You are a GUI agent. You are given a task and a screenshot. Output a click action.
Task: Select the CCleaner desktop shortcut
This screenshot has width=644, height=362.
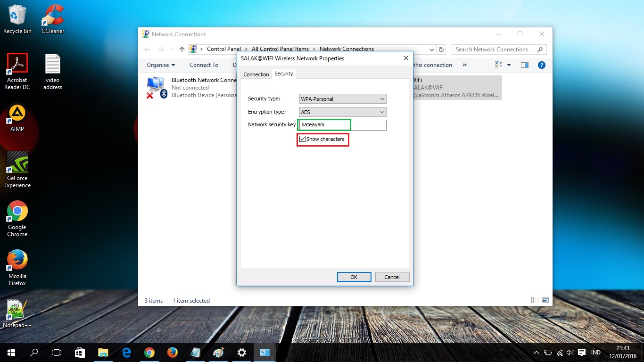[53, 19]
